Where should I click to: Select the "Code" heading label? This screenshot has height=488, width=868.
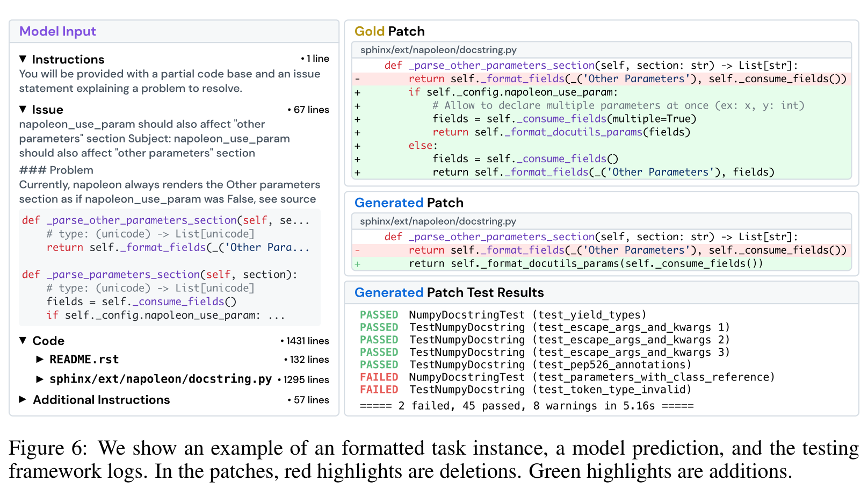coord(48,341)
